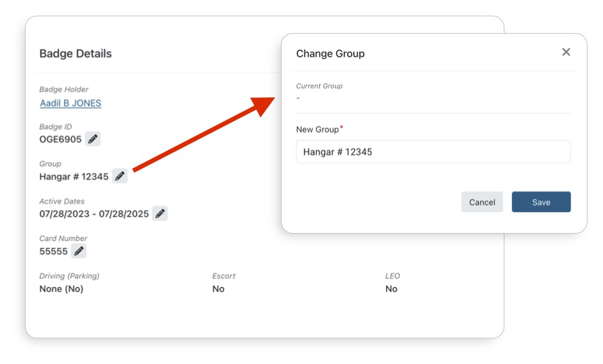Screen dimensions: 603x364
Task: Edit the Group with its pencil icon
Action: pos(120,176)
